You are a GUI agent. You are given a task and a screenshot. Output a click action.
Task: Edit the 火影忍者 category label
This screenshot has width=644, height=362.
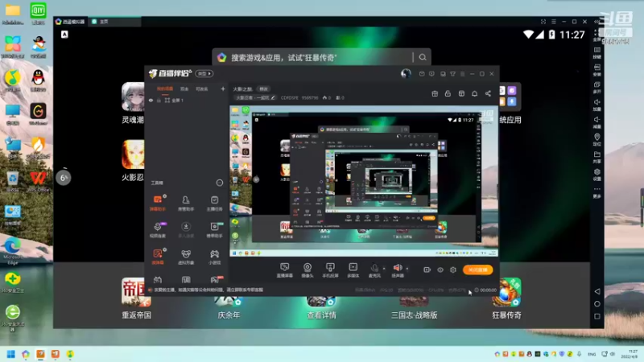pyautogui.click(x=255, y=97)
